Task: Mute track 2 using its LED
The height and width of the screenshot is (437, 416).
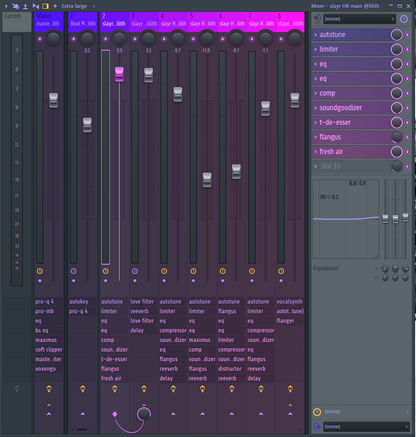Action: tap(105, 39)
